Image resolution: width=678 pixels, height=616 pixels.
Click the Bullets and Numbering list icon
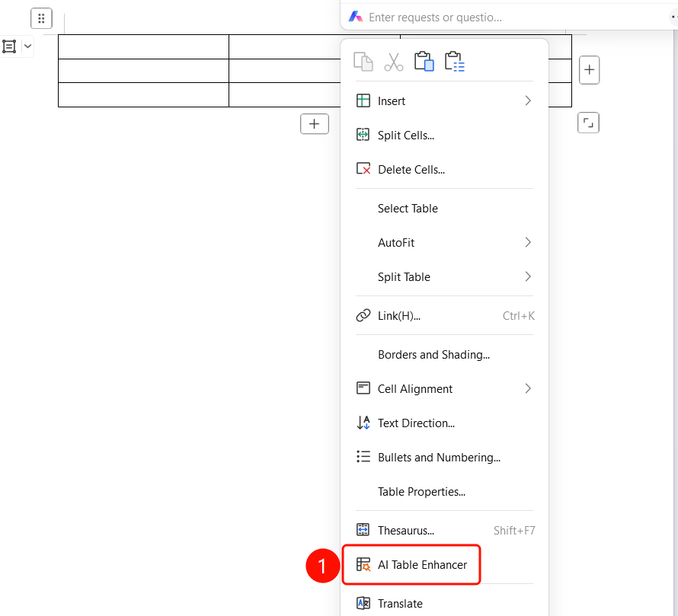point(363,457)
